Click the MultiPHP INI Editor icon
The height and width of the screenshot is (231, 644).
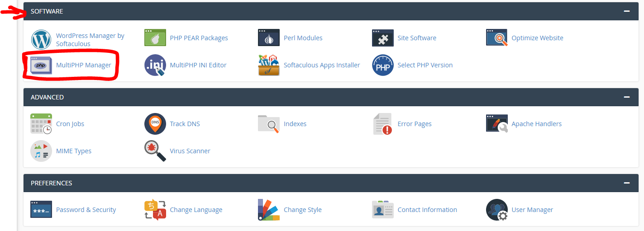pos(155,65)
